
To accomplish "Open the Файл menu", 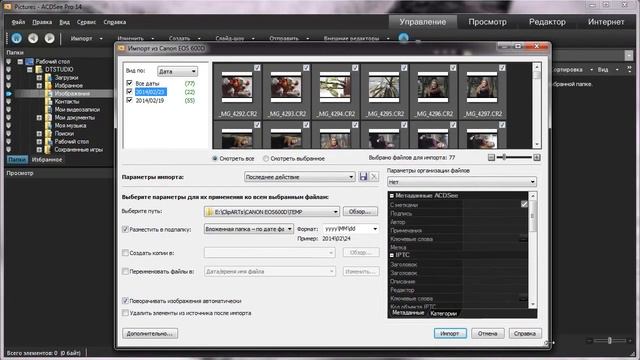I will (x=18, y=22).
